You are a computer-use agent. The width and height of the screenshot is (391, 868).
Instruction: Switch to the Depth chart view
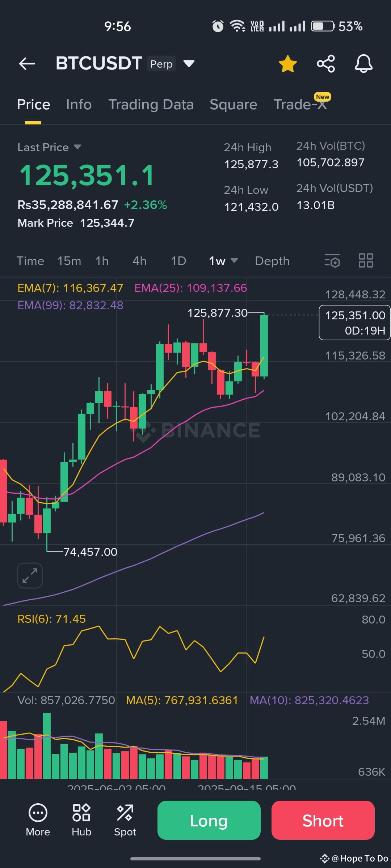point(272,261)
